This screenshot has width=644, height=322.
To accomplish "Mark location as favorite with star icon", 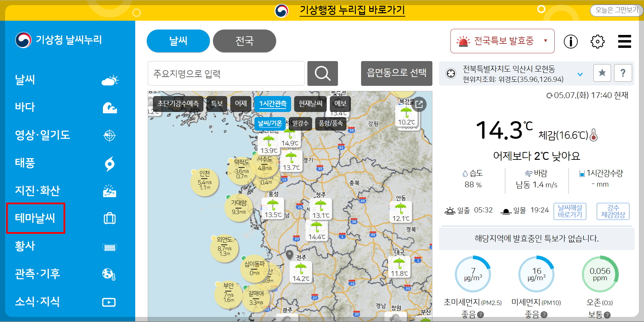I will [602, 73].
